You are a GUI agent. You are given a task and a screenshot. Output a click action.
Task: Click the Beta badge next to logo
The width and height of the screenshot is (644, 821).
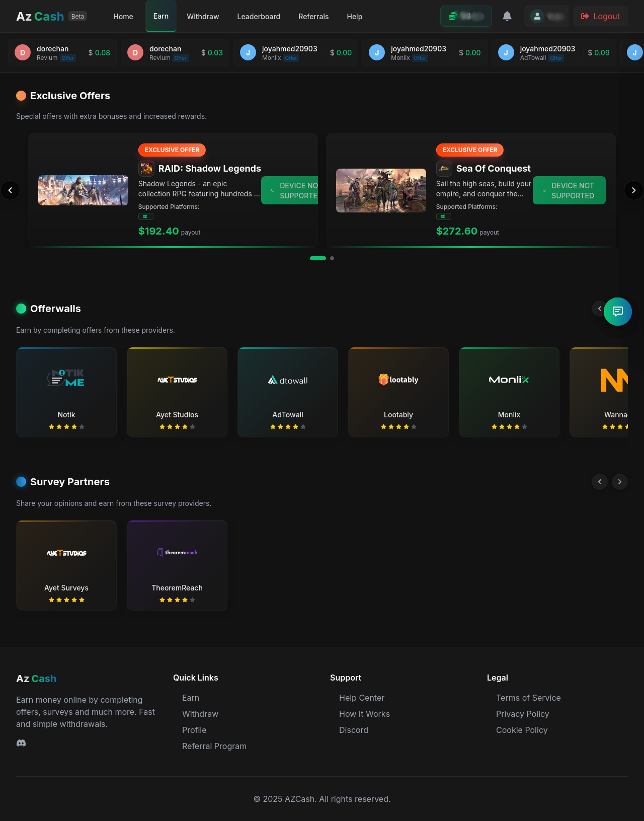[77, 16]
